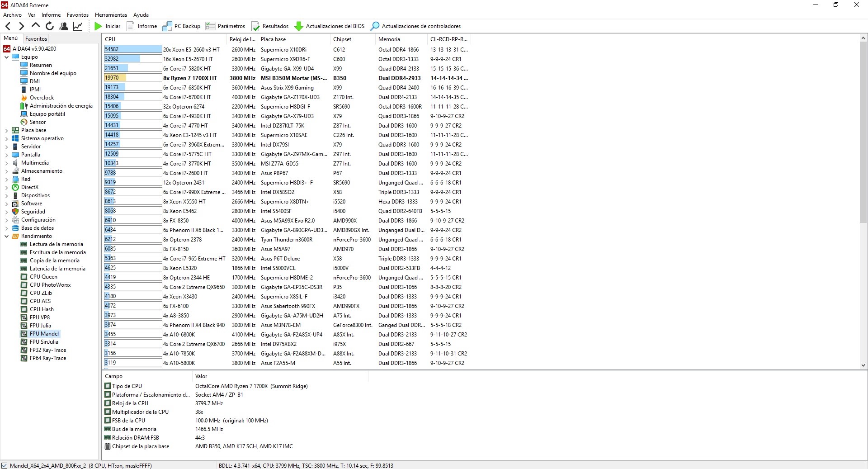The height and width of the screenshot is (469, 868).
Task: Select the FP64 Ray-Trace benchmark icon
Action: pos(24,358)
